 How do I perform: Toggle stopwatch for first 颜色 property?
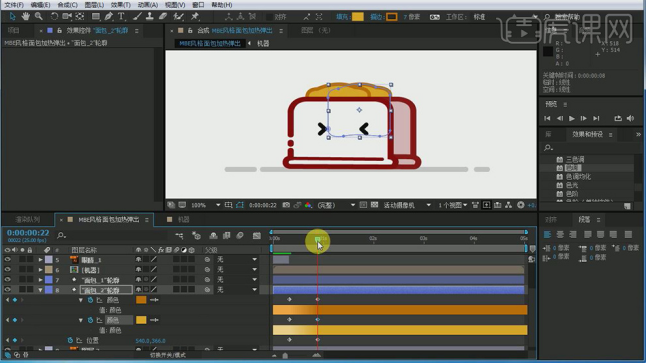point(90,300)
